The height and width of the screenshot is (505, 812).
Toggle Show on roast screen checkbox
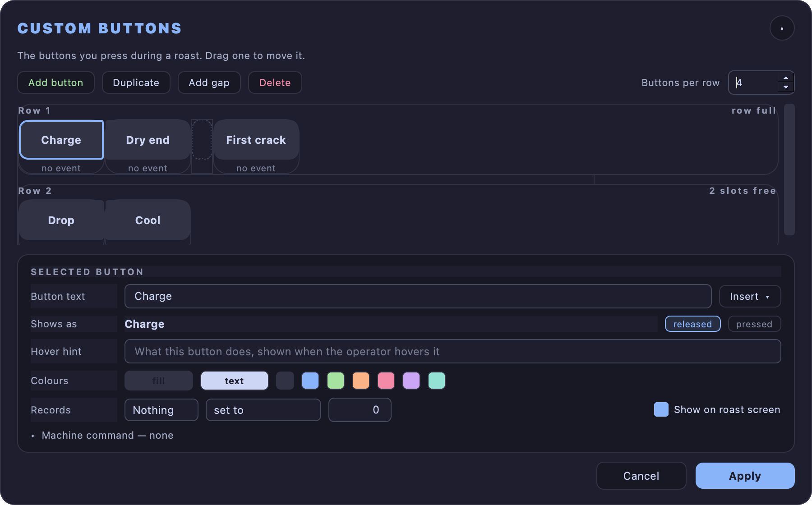[x=661, y=409]
